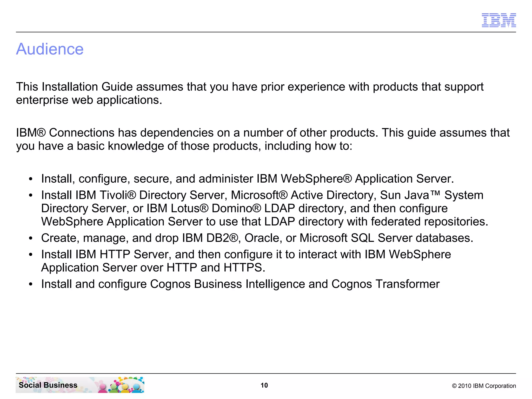The height and width of the screenshot is (399, 532).
Task: Click the © 2010 IBM Corporation footer text
Action: point(484,386)
